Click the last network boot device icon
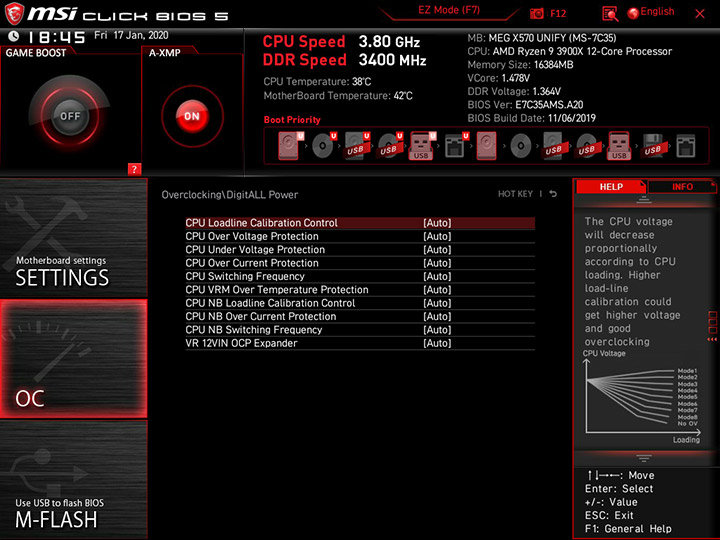 (x=686, y=146)
